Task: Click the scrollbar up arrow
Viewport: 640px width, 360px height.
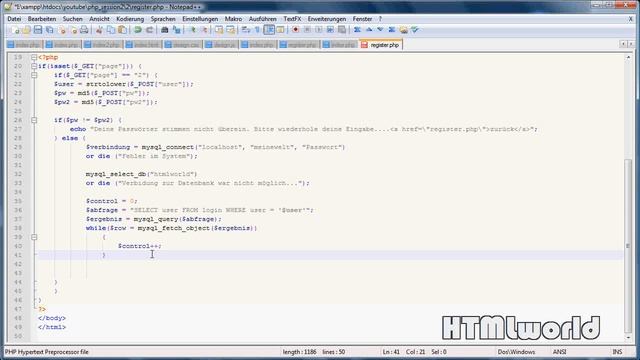Action: [628, 57]
